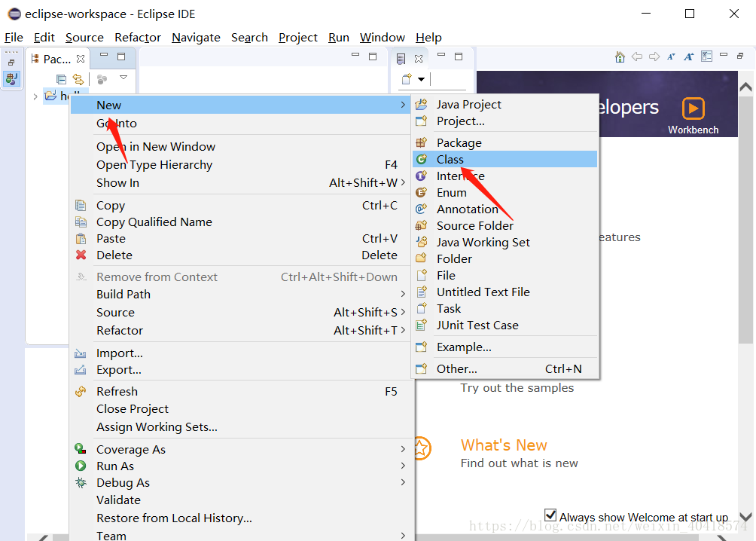Expand Run As submenu
This screenshot has height=541, width=756.
[x=403, y=466]
